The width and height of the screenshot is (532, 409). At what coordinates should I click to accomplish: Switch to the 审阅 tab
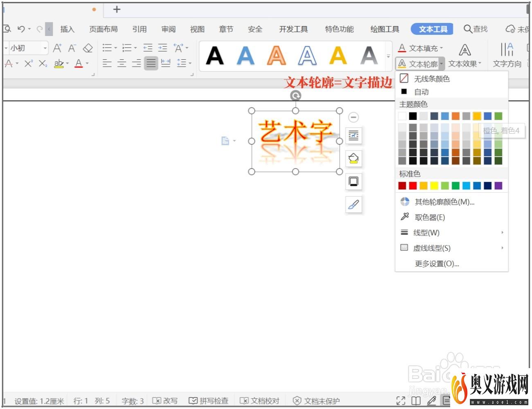tap(168, 29)
